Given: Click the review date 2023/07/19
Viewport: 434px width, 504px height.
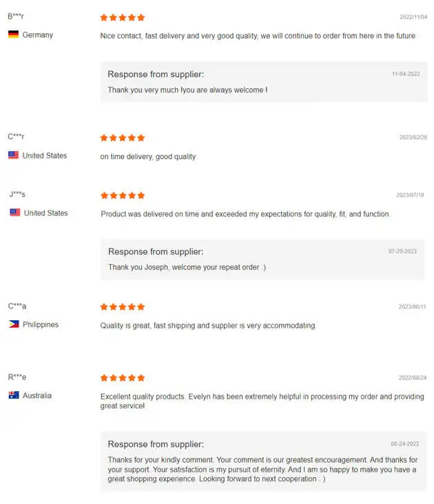Looking at the screenshot, I should tap(410, 196).
